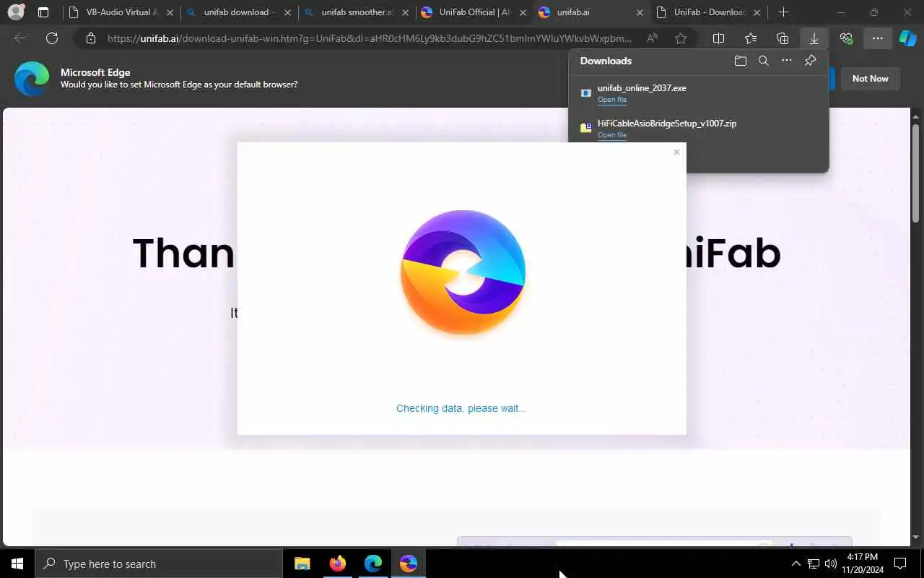Open Firefox from taskbar

[x=338, y=564]
